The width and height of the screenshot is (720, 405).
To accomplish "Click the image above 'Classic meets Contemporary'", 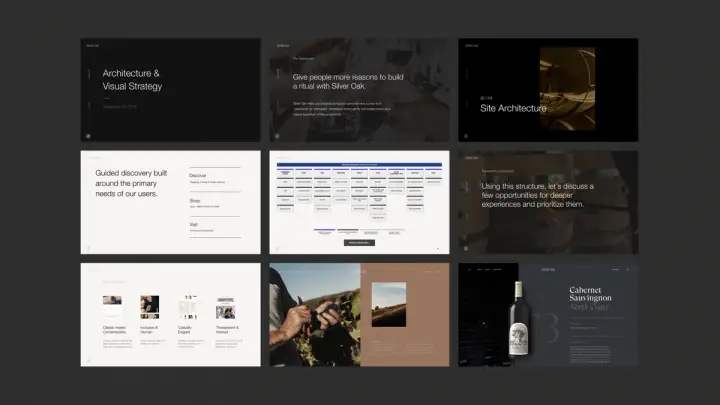I will click(112, 307).
